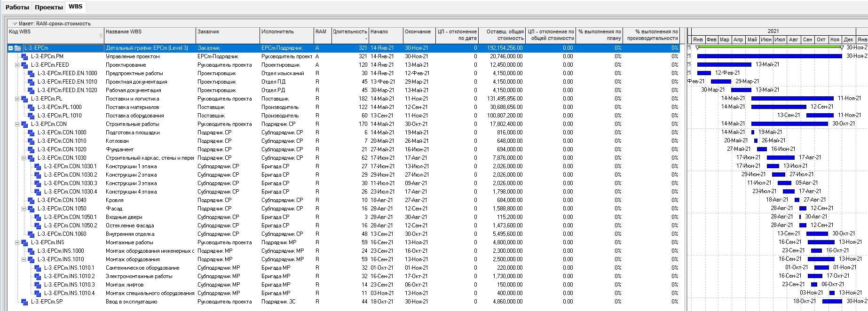
Task: Click the WBS icon of L-3.-EPCm.FEED.EN.1010
Action: tap(31, 82)
